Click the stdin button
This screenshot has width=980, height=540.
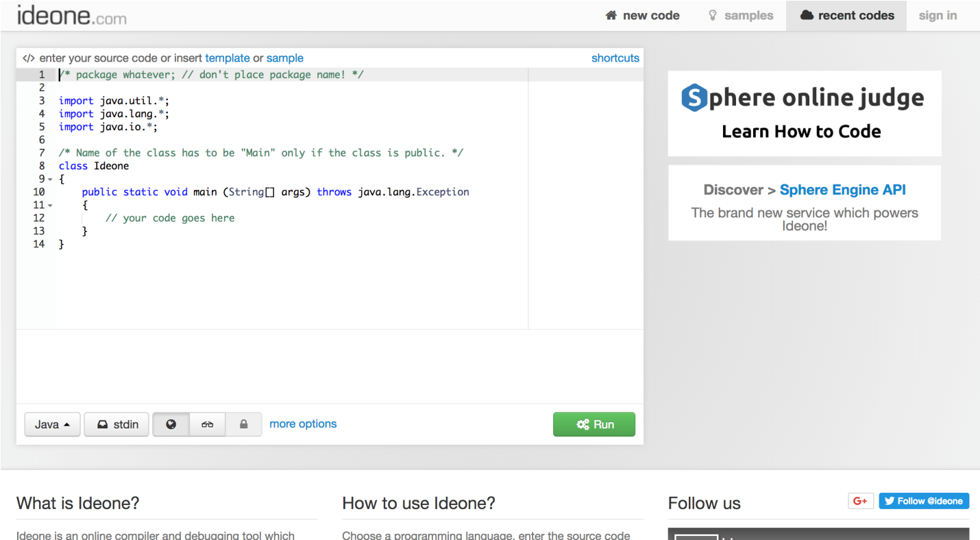click(x=117, y=424)
